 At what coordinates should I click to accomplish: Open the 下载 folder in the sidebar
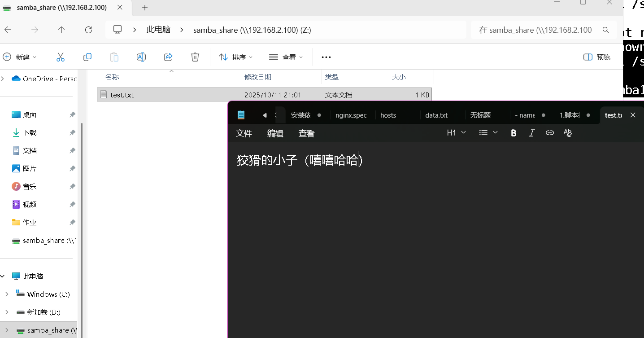(x=30, y=132)
